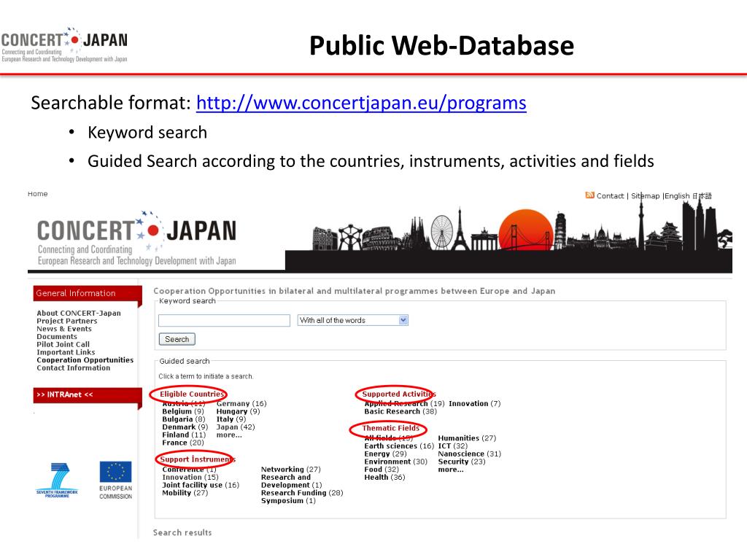
Task: Switch the site language to English
Action: 677,195
